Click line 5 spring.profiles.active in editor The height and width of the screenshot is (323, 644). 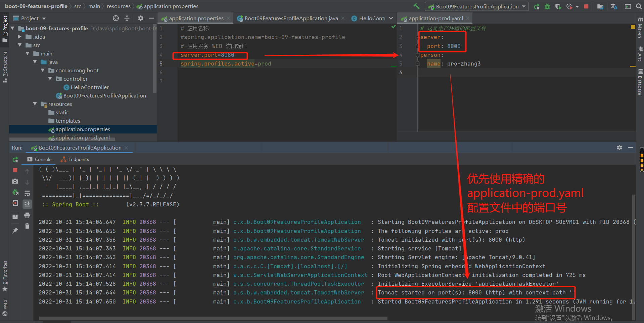click(x=226, y=64)
